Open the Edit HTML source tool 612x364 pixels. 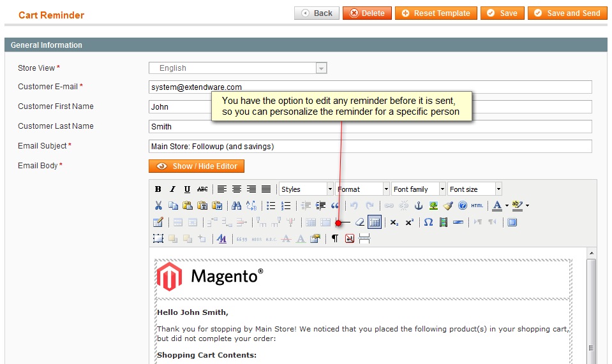477,206
